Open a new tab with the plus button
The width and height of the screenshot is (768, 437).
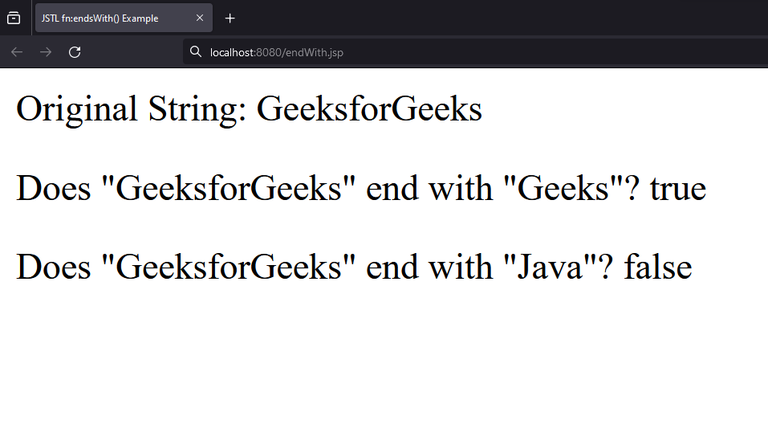point(230,18)
